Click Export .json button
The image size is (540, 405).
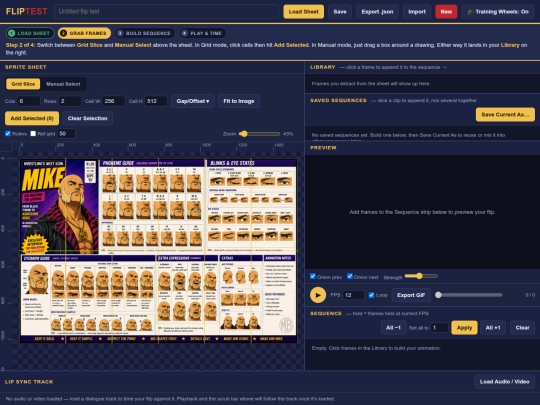[x=377, y=12]
